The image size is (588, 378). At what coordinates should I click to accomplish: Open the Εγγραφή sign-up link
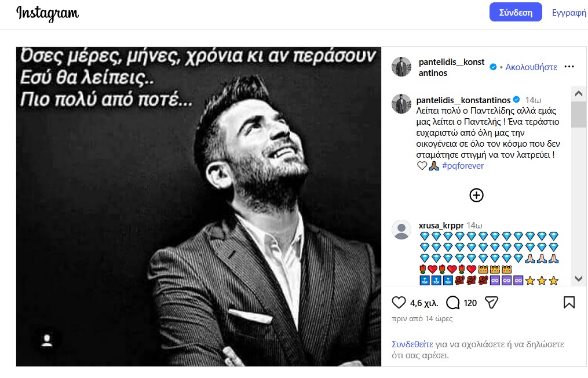coord(569,12)
